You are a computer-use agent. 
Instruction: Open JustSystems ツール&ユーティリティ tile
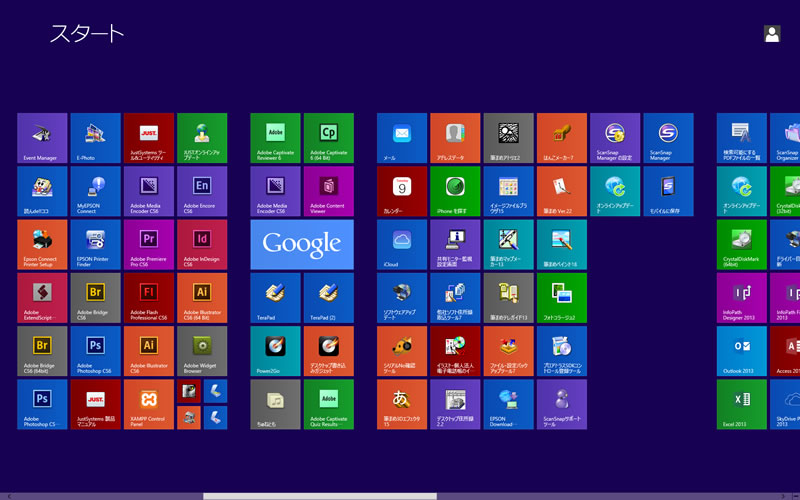pyautogui.click(x=149, y=138)
